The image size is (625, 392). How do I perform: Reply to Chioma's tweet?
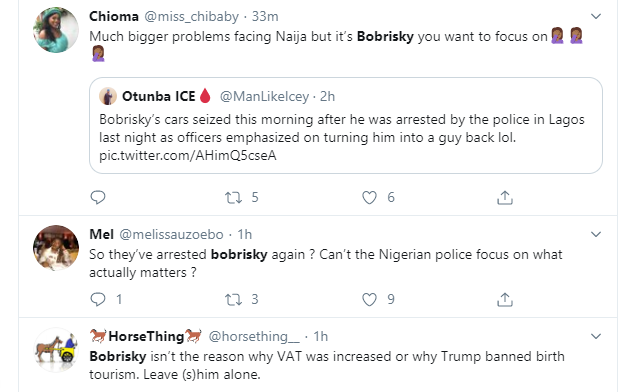tap(98, 197)
